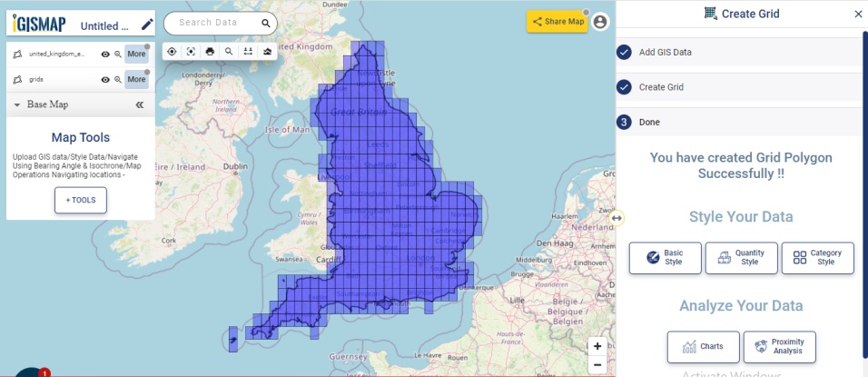Collapse the left panel with double chevron
Image resolution: width=868 pixels, height=377 pixels.
(x=140, y=104)
